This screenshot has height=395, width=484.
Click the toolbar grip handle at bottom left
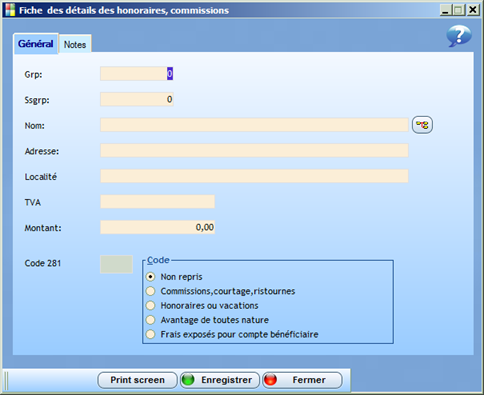coord(6,380)
